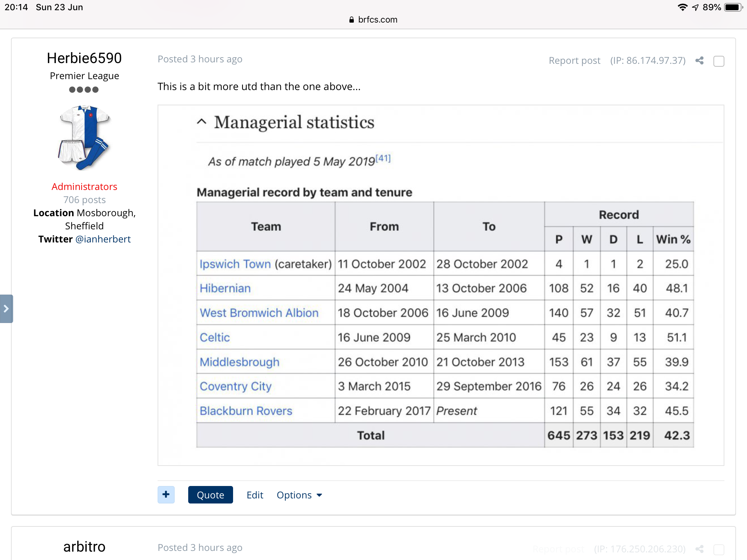
Task: Tick the checkbox on Herbie6590's post
Action: tap(719, 61)
